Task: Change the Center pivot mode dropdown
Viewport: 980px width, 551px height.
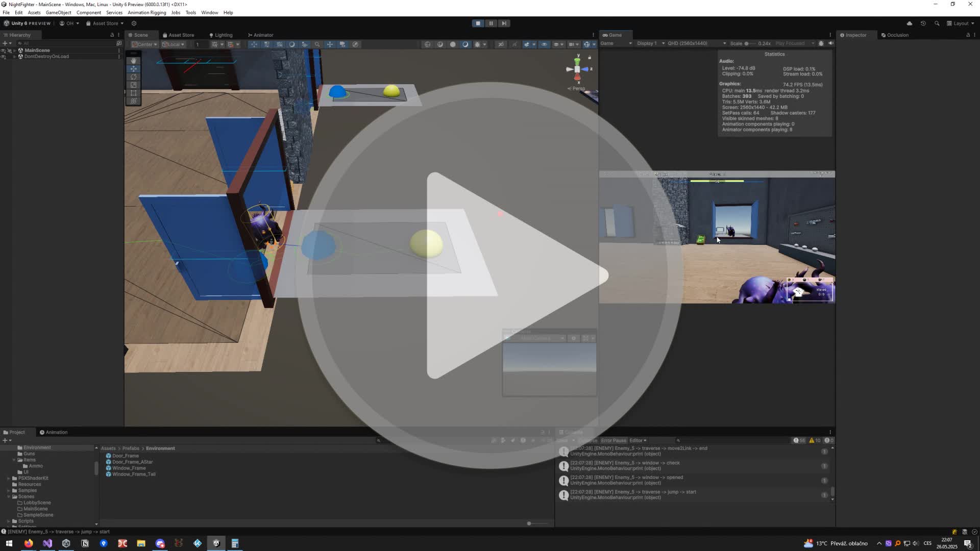Action: tap(144, 44)
